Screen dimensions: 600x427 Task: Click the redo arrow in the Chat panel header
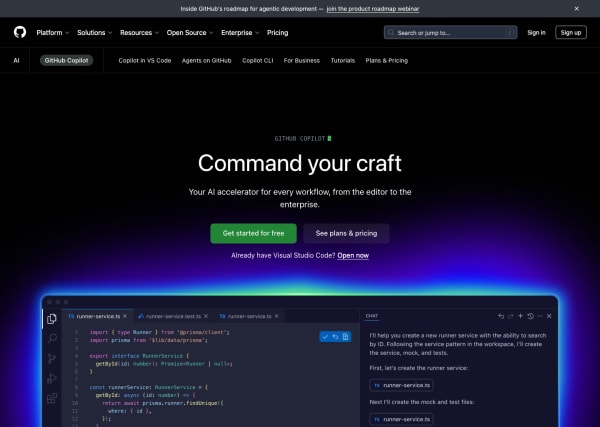click(510, 316)
